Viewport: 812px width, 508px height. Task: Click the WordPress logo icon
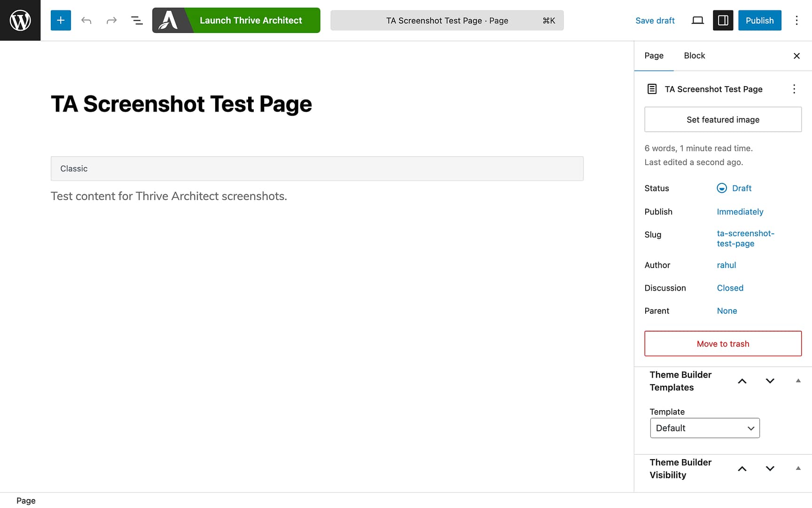coord(20,20)
